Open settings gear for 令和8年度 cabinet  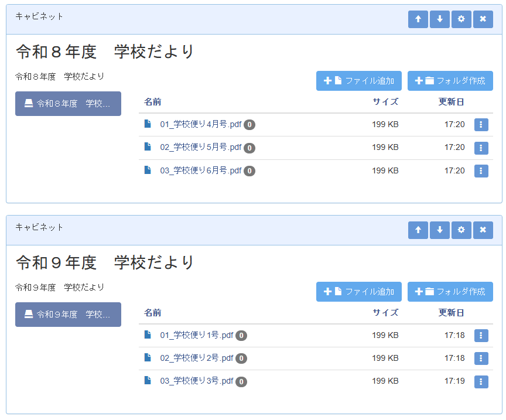(x=461, y=19)
